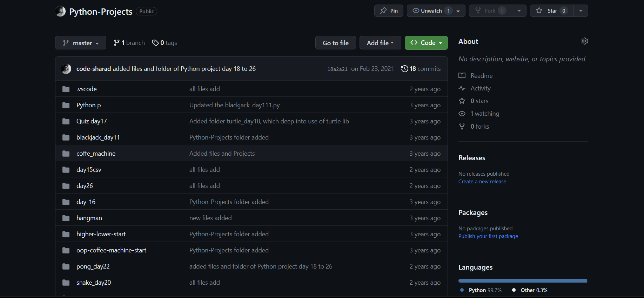
Task: Click the Go to file button
Action: (336, 43)
